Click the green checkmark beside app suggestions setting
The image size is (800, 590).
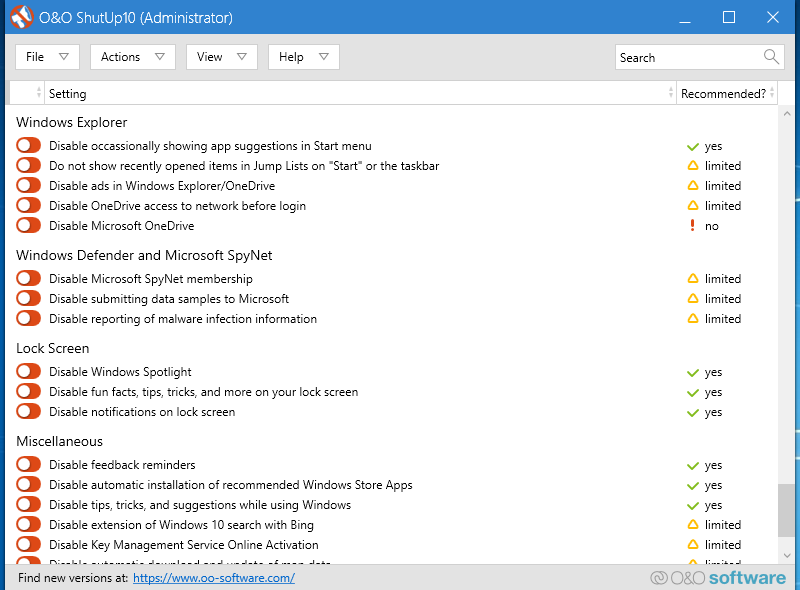[x=692, y=146]
